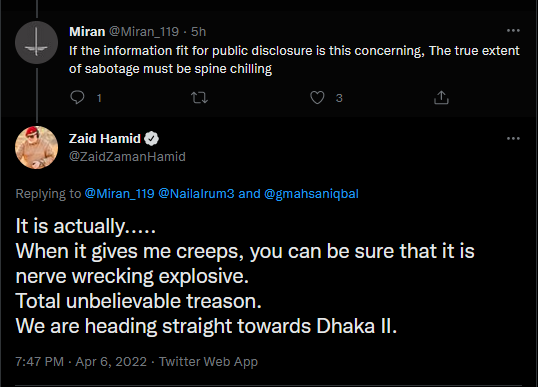This screenshot has height=387, width=538.
Task: Click the like count 3 on Miran's tweet
Action: (x=339, y=98)
